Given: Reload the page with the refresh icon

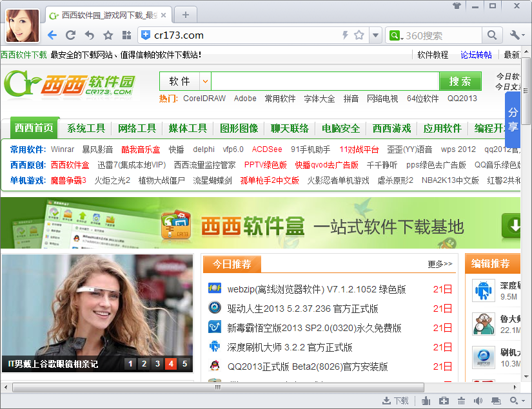Looking at the screenshot, I should 70,35.
